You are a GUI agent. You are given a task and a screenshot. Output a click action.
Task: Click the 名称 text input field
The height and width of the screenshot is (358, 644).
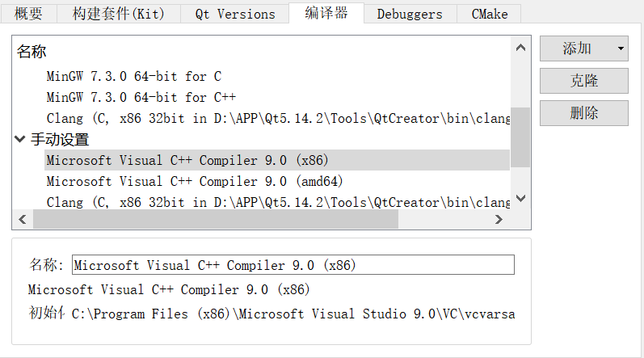point(293,265)
